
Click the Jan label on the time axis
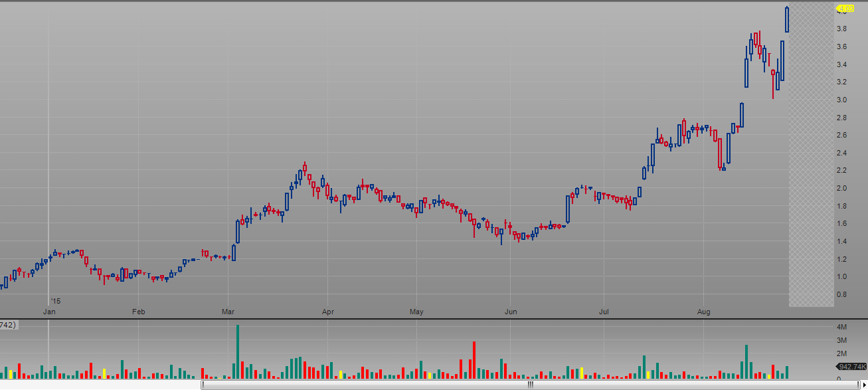(x=49, y=311)
